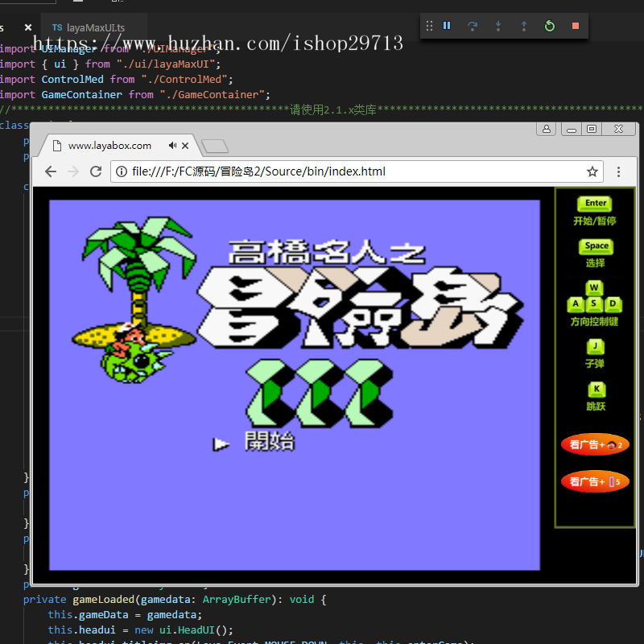The height and width of the screenshot is (644, 644).
Task: Click the Step Into debug icon
Action: click(x=498, y=25)
